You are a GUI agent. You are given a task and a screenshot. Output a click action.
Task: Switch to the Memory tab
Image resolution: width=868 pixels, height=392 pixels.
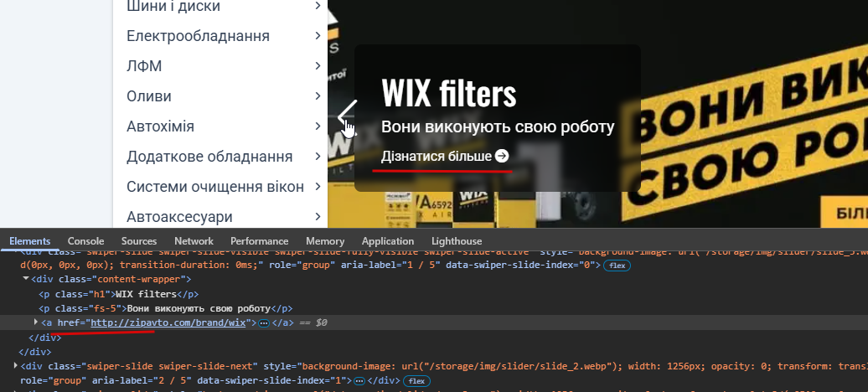point(325,241)
